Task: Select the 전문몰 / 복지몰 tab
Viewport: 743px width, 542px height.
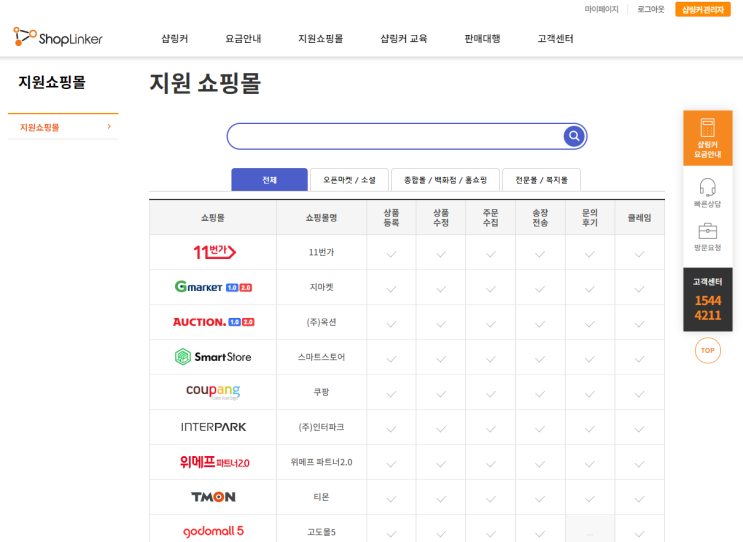Action: tap(541, 180)
